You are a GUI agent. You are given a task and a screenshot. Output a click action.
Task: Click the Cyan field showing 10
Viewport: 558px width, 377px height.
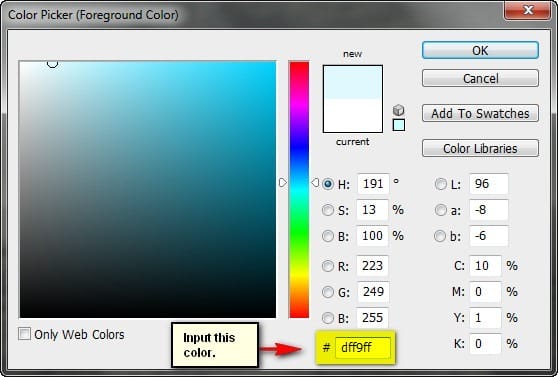485,266
